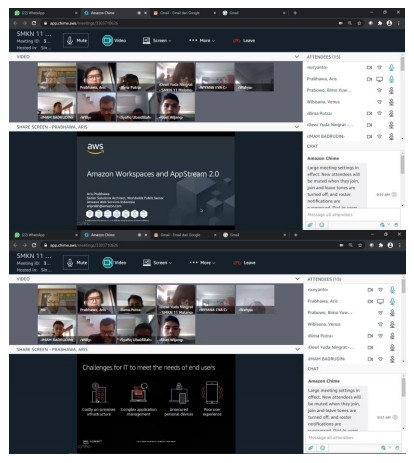This screenshot has height=463, width=414.
Task: Open Screen dropdown in the Challenges slide window
Action: [157, 263]
